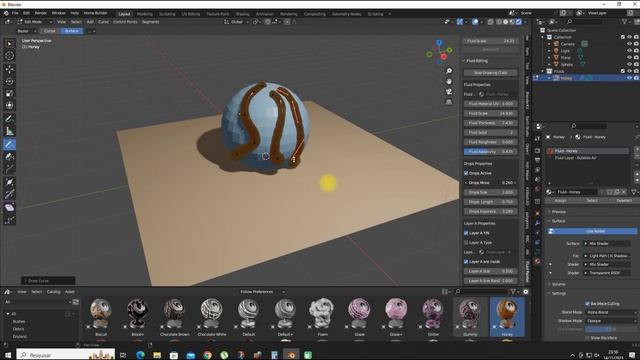Enable the Show Backface checkbox
Image resolution: width=640 pixels, height=360 pixels.
point(587,338)
